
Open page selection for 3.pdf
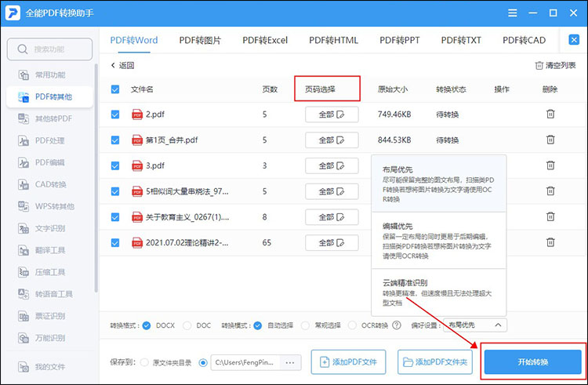tap(332, 165)
